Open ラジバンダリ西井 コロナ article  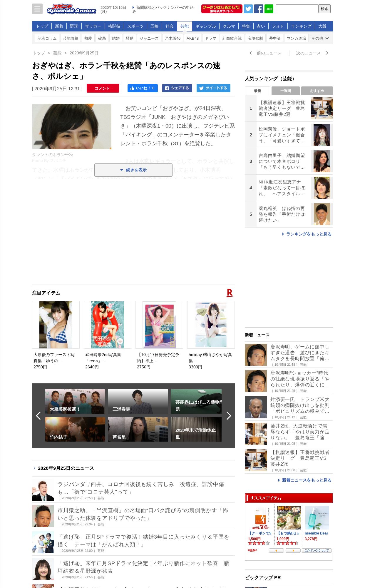[133, 490]
